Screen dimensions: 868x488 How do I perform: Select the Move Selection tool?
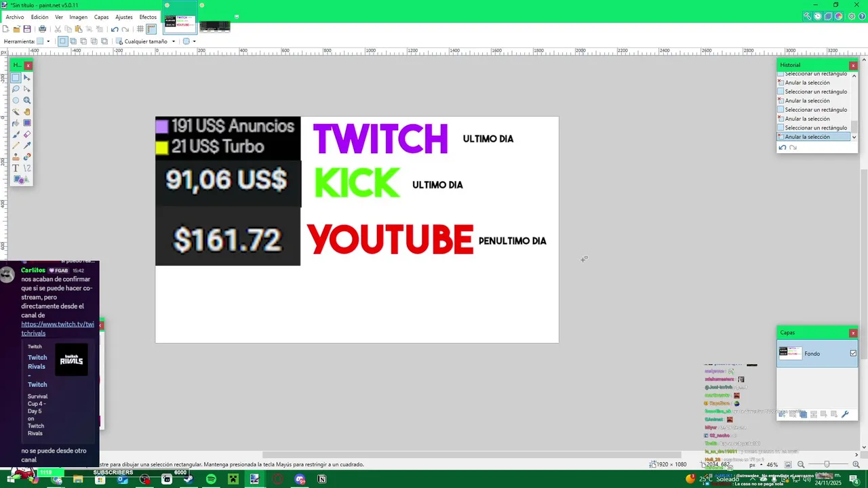pos(27,89)
